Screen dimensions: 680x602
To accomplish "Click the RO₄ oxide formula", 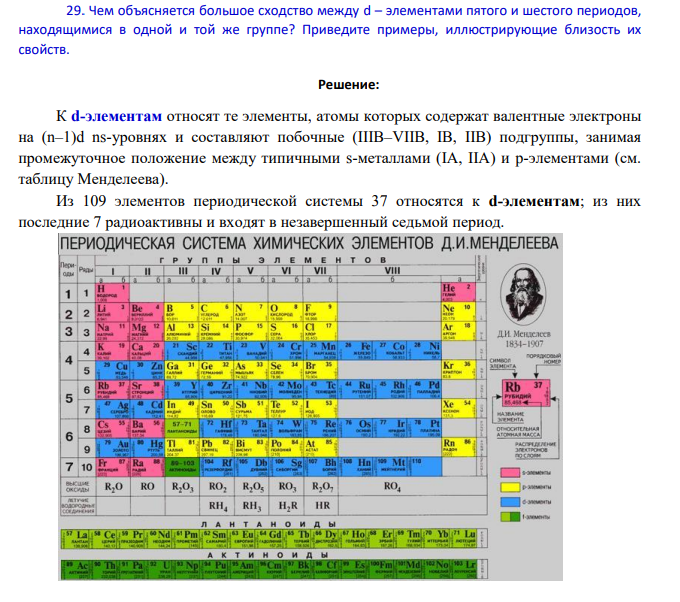I will 392,487.
